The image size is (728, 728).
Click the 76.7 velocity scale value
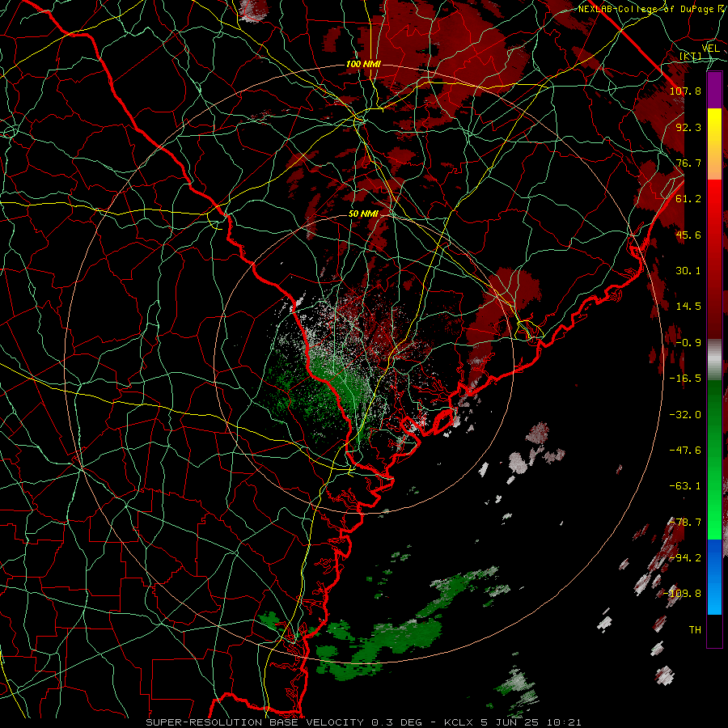tap(688, 163)
